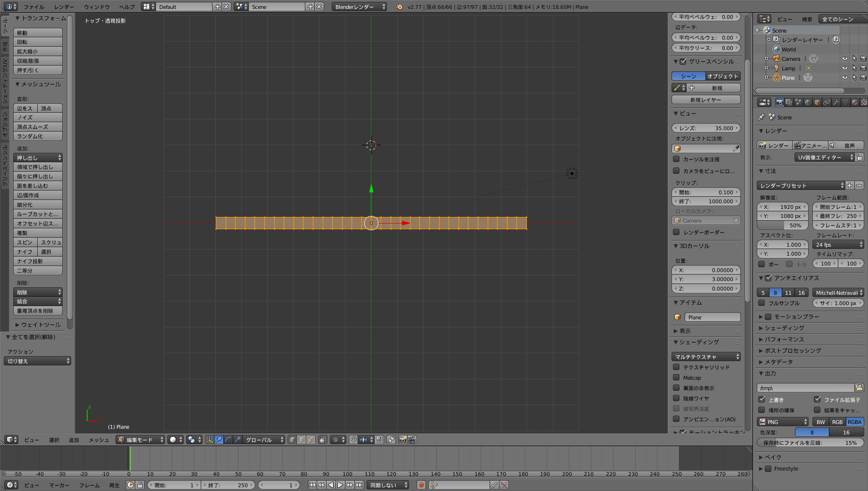Enable the Full Sample checkbox

(x=762, y=303)
